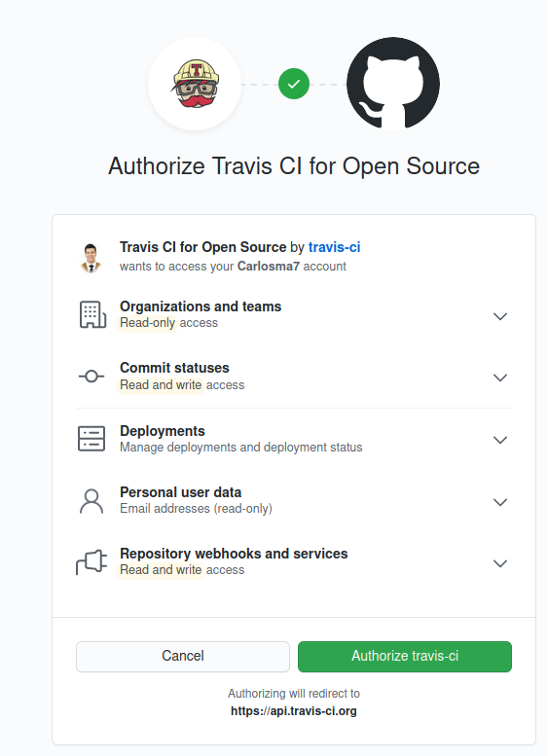This screenshot has width=548, height=756.
Task: Click the api.travis-ci.org redirect URL text
Action: [x=294, y=711]
